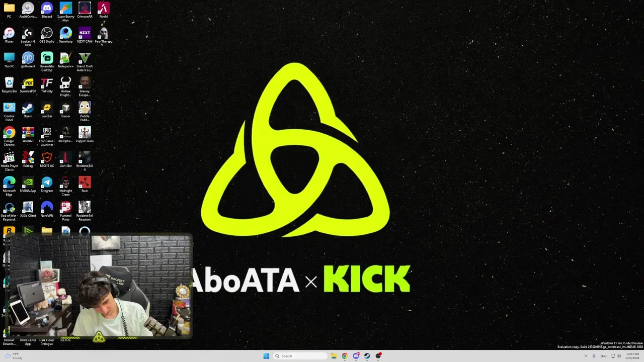This screenshot has height=362, width=644.
Task: Launch the Resident Evil 4 shortcut
Action: coord(85,161)
